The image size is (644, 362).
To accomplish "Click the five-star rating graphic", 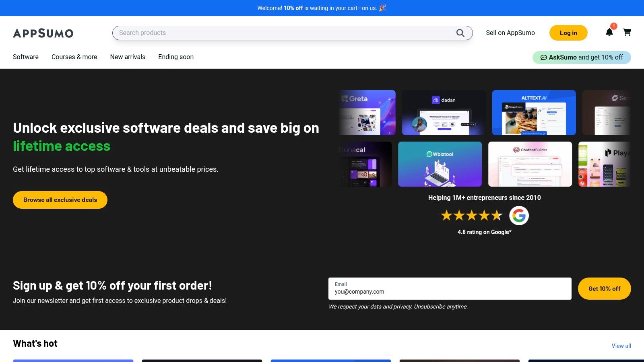I will coord(472,216).
